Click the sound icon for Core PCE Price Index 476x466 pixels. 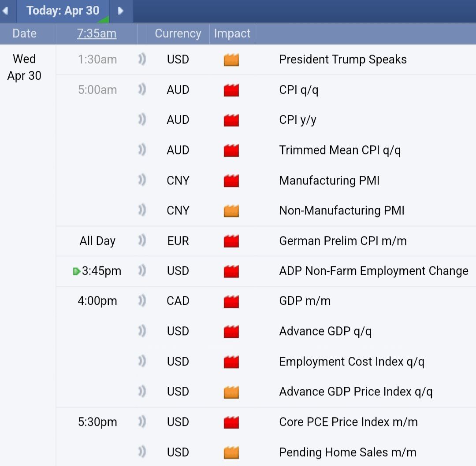[x=142, y=422]
